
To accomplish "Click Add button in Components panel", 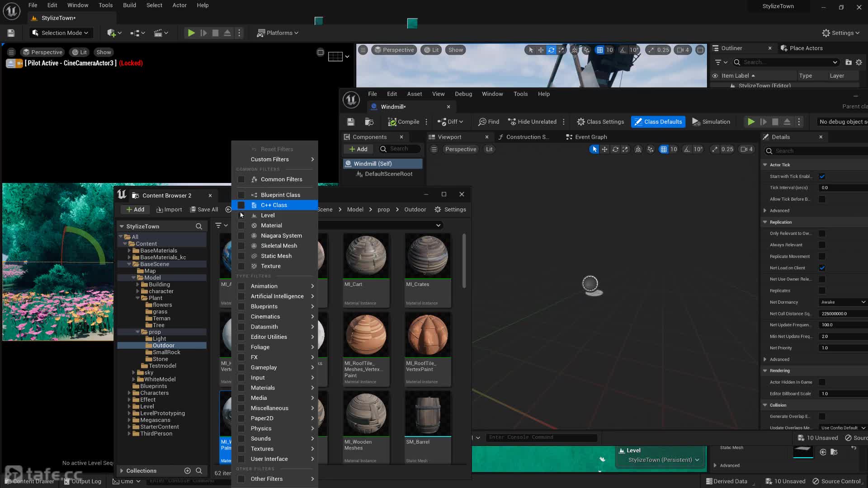I will pyautogui.click(x=358, y=149).
